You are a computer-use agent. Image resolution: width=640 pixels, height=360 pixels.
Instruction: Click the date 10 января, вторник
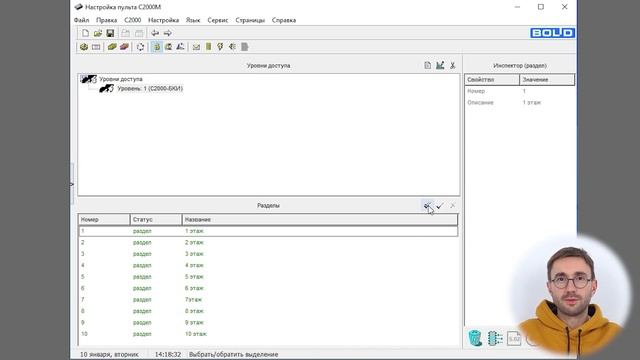109,354
